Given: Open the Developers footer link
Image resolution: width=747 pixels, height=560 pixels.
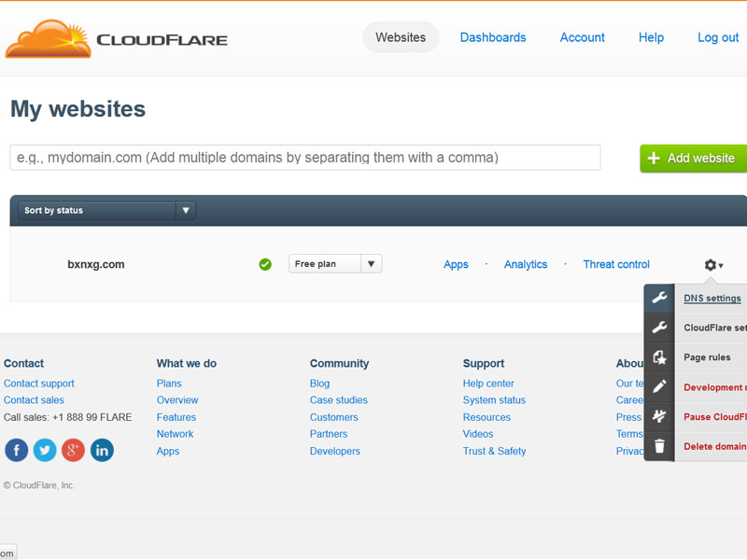Looking at the screenshot, I should point(335,451).
